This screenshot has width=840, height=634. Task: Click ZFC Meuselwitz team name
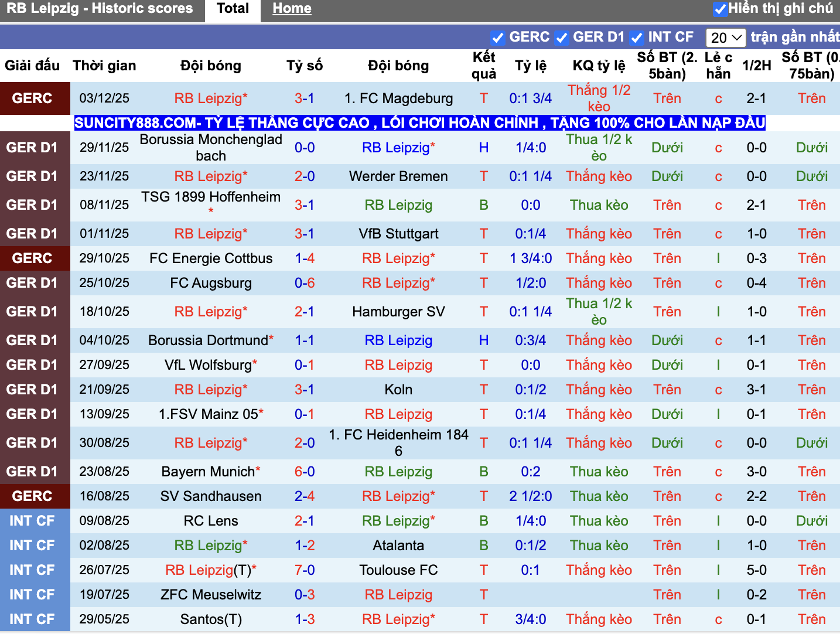coord(211,595)
